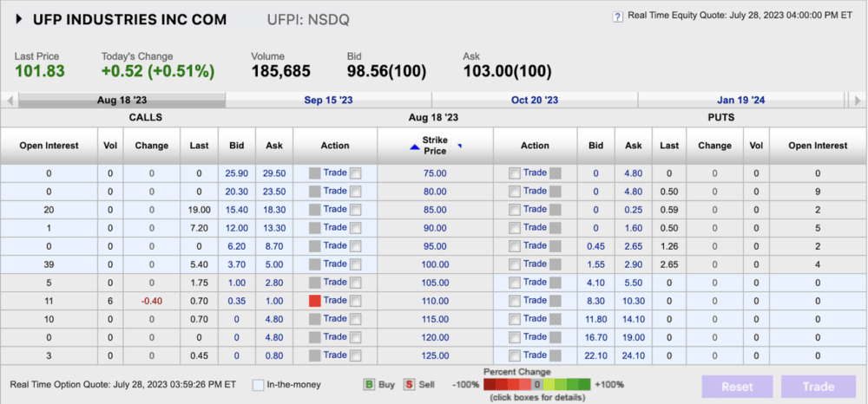
Task: Click the call ask 29.50 value
Action: [274, 173]
